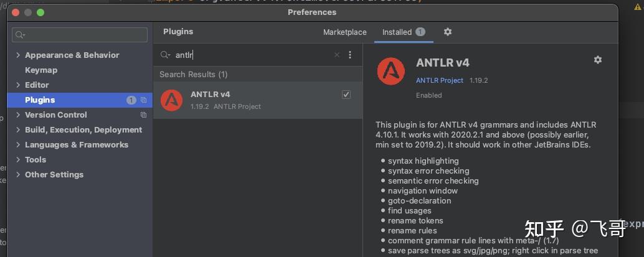Expand the Build, Execution, Deployment section
644x257 pixels.
click(x=18, y=130)
